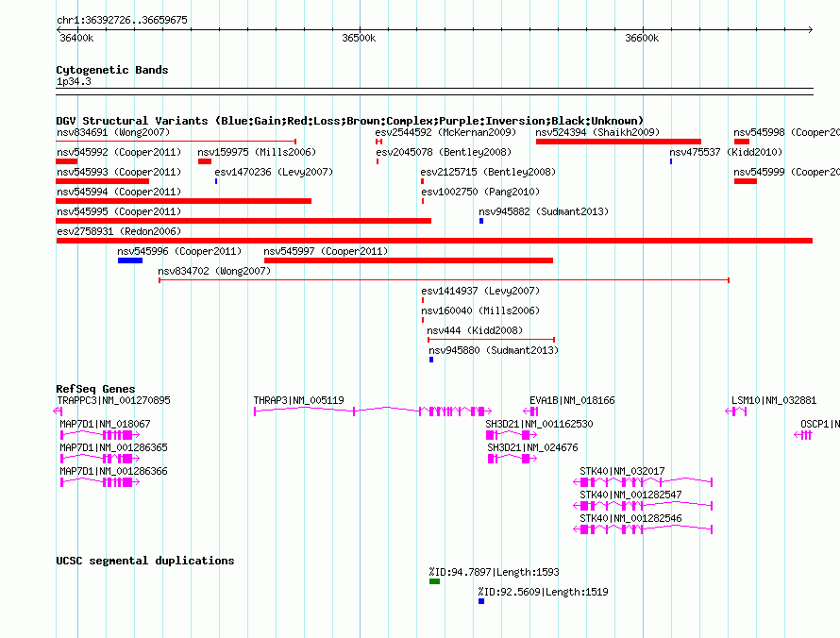The height and width of the screenshot is (638, 840).
Task: Select variant nsv545995 (Cooper2011) label
Action: (x=119, y=211)
